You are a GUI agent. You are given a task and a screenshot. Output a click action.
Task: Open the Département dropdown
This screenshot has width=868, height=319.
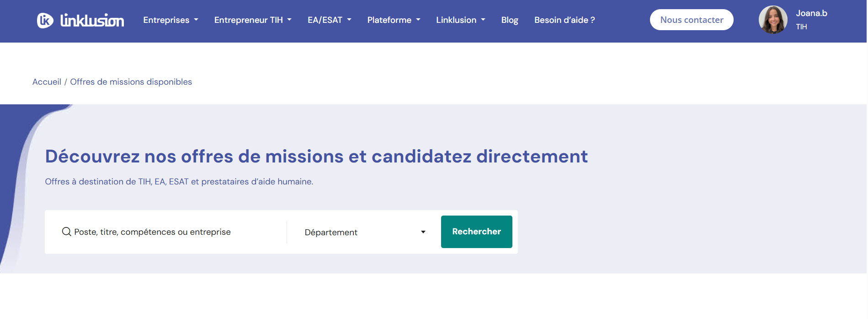coord(365,232)
